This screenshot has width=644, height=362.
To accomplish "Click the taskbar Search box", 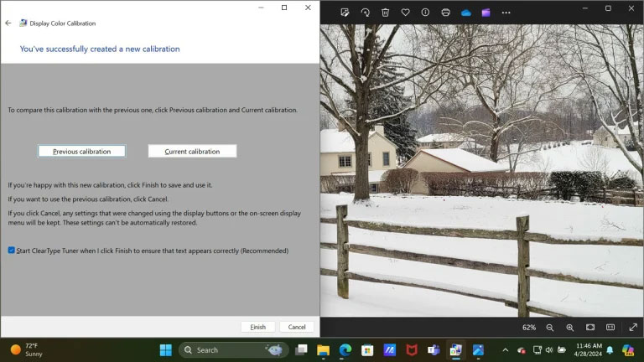I will point(234,350).
